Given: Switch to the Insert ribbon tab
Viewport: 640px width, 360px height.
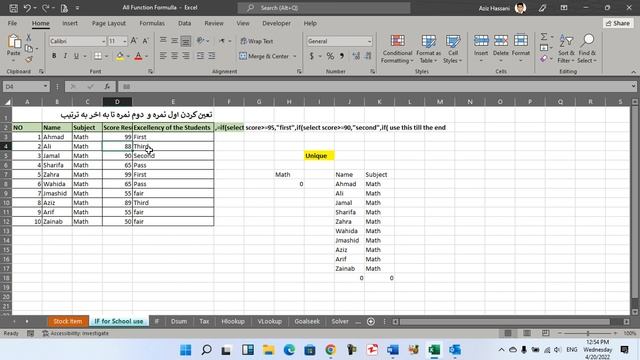Looking at the screenshot, I should coord(70,23).
